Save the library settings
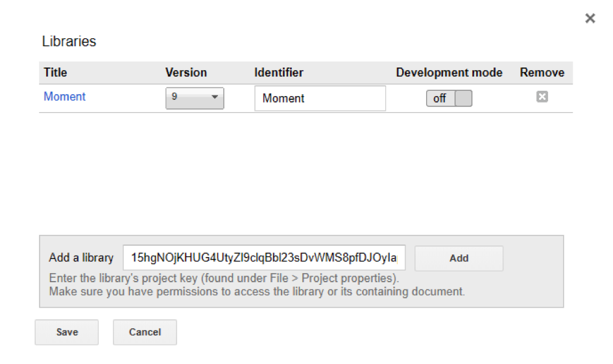 [67, 332]
